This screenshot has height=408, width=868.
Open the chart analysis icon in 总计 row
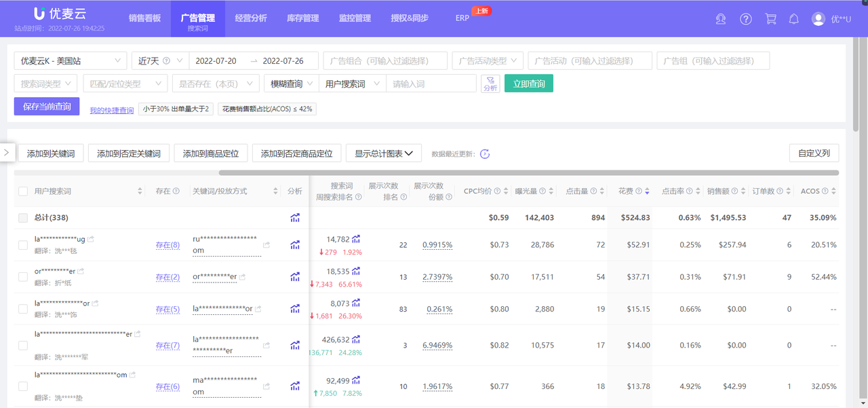click(x=294, y=217)
